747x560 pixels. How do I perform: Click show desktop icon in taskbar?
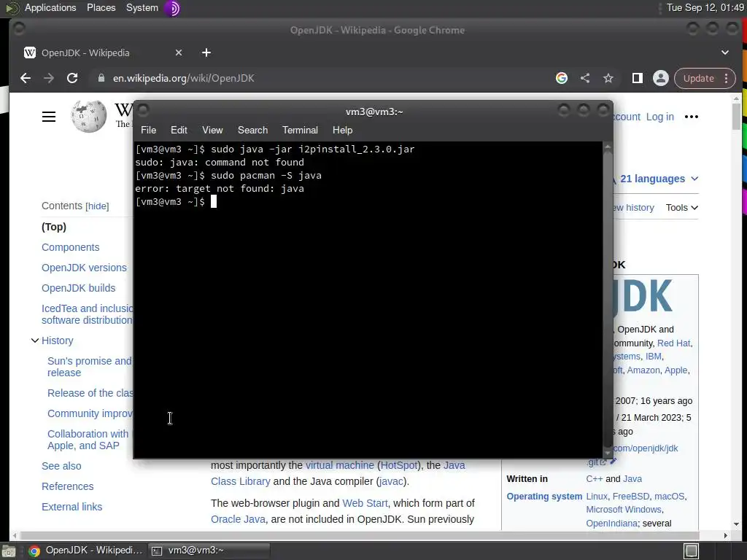click(x=8, y=551)
